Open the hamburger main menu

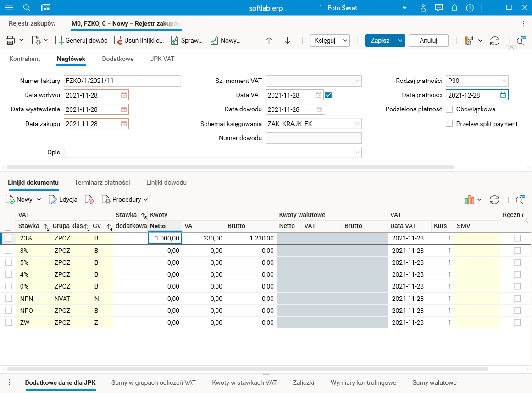9,8
